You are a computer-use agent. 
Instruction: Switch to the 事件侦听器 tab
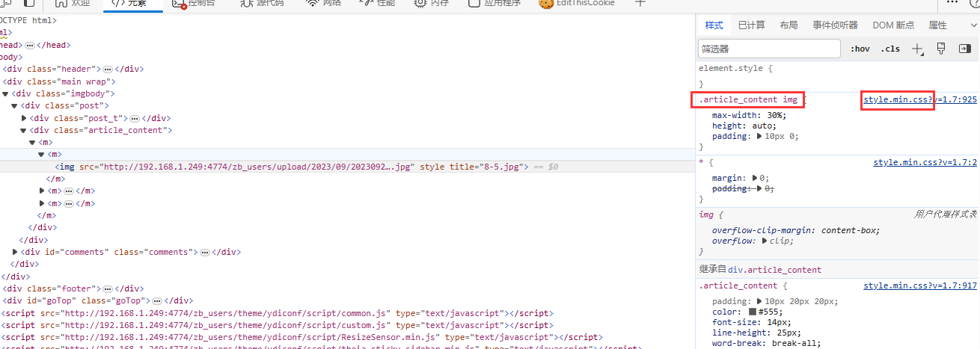pos(836,25)
